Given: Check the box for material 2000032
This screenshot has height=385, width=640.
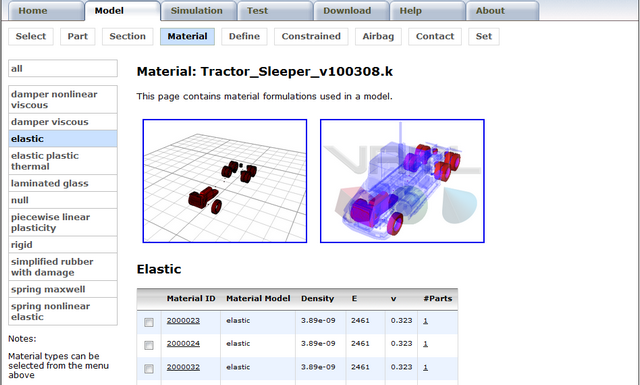Looking at the screenshot, I should 149,369.
